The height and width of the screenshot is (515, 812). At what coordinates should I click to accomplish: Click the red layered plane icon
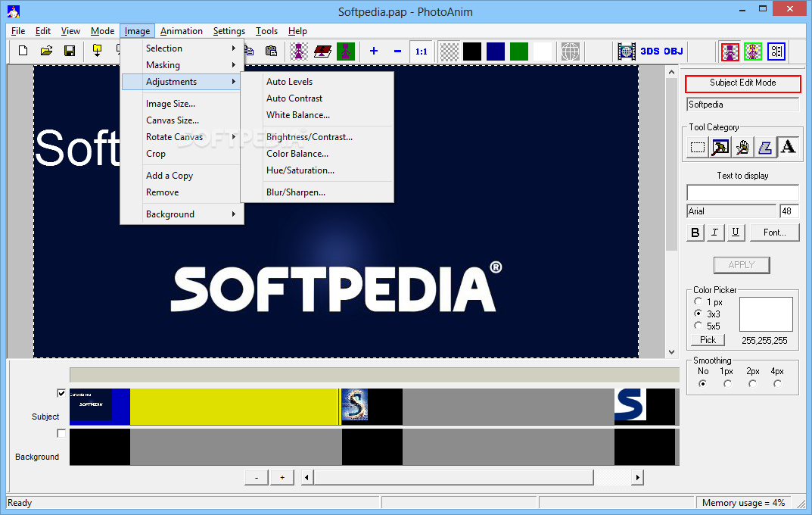pyautogui.click(x=322, y=51)
